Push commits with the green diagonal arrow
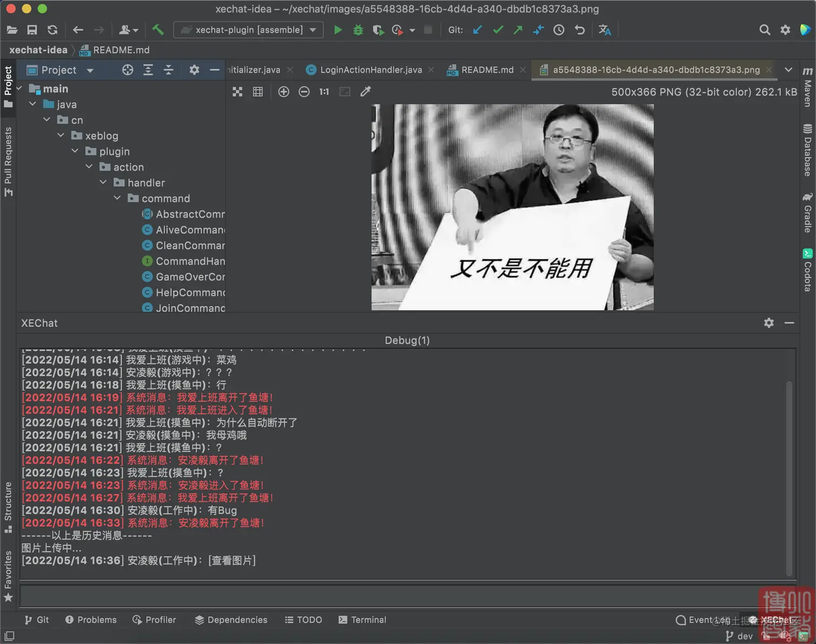816x644 pixels. click(518, 30)
